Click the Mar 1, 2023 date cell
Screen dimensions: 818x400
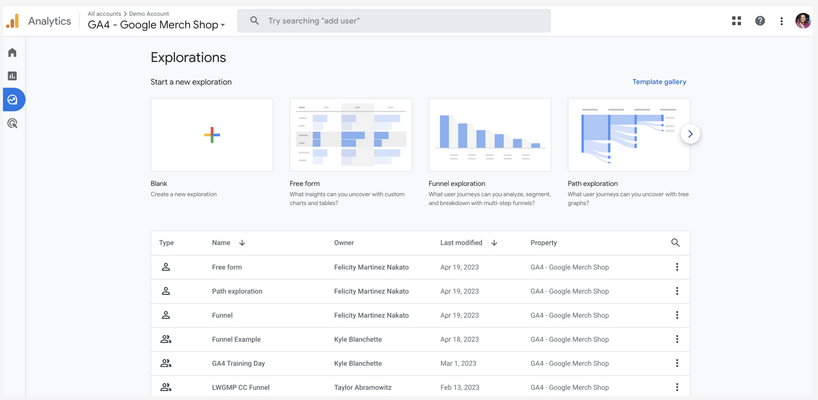458,363
